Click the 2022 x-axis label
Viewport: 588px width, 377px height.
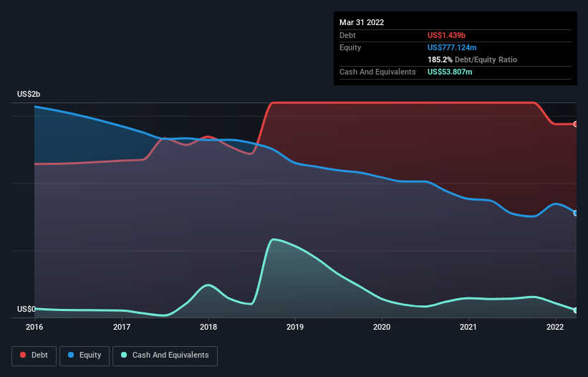click(555, 327)
